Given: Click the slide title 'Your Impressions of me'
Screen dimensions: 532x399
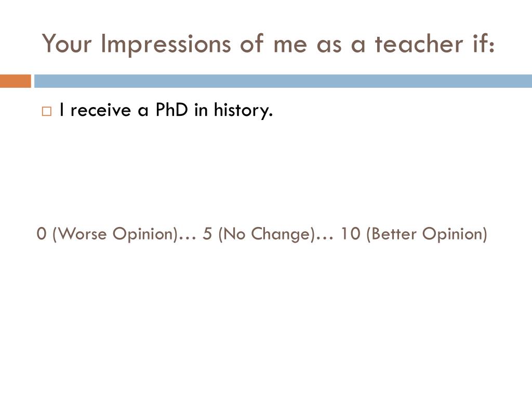Looking at the screenshot, I should tap(268, 44).
